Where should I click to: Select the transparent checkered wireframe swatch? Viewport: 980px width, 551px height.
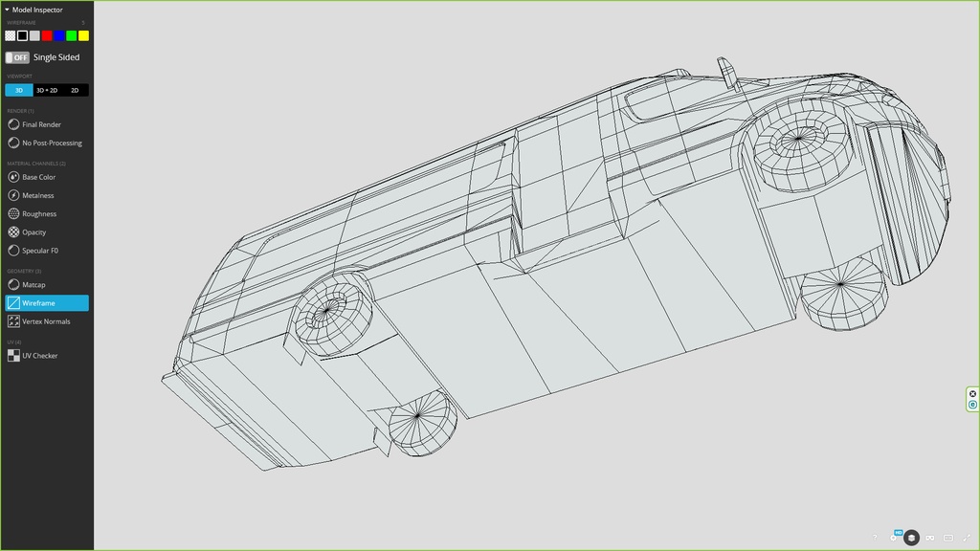[10, 35]
